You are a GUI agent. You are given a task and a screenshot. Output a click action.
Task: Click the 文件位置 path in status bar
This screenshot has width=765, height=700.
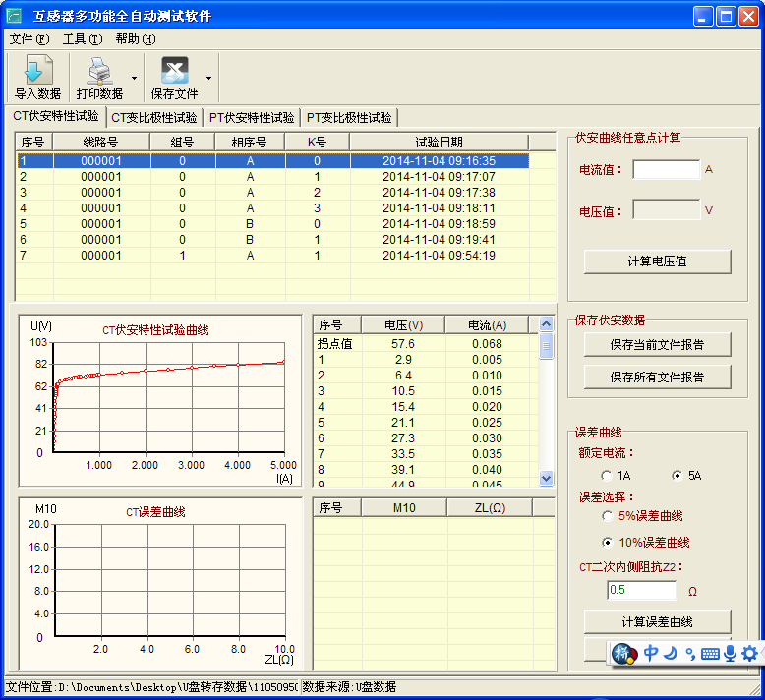(151, 687)
